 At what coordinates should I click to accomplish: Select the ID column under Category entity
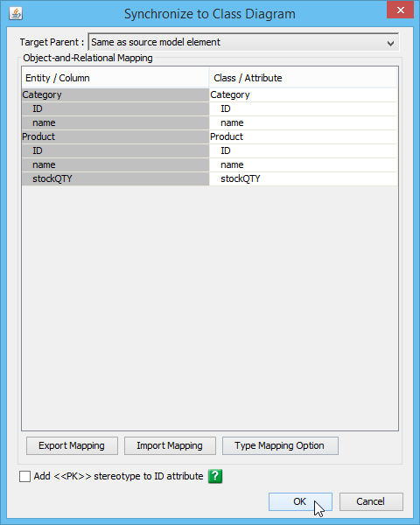[x=115, y=108]
